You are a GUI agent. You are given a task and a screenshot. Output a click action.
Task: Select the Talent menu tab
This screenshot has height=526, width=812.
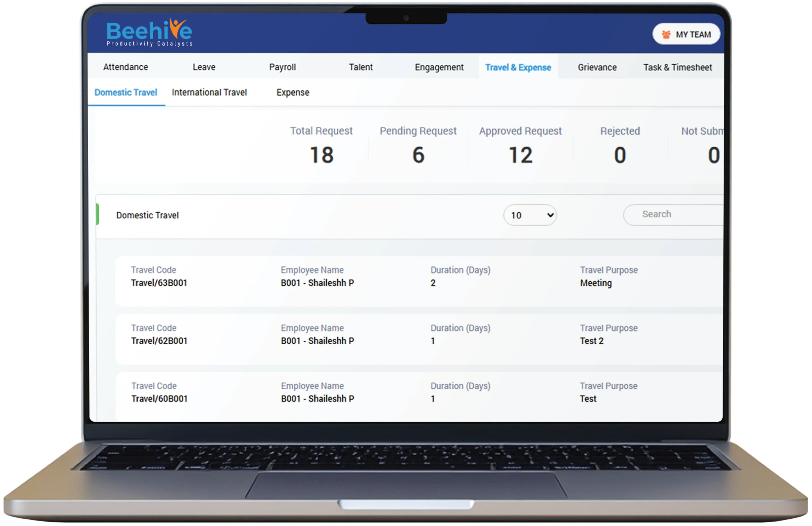[360, 67]
